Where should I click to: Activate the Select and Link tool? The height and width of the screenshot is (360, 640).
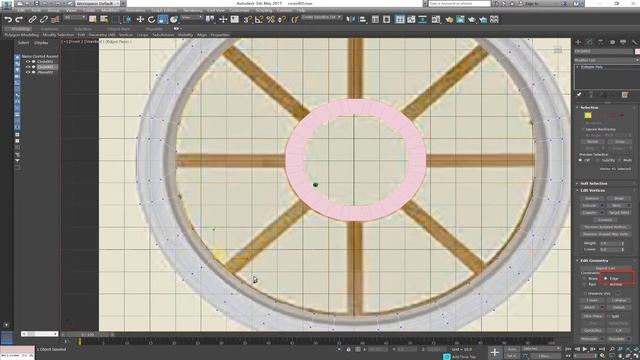click(x=32, y=19)
